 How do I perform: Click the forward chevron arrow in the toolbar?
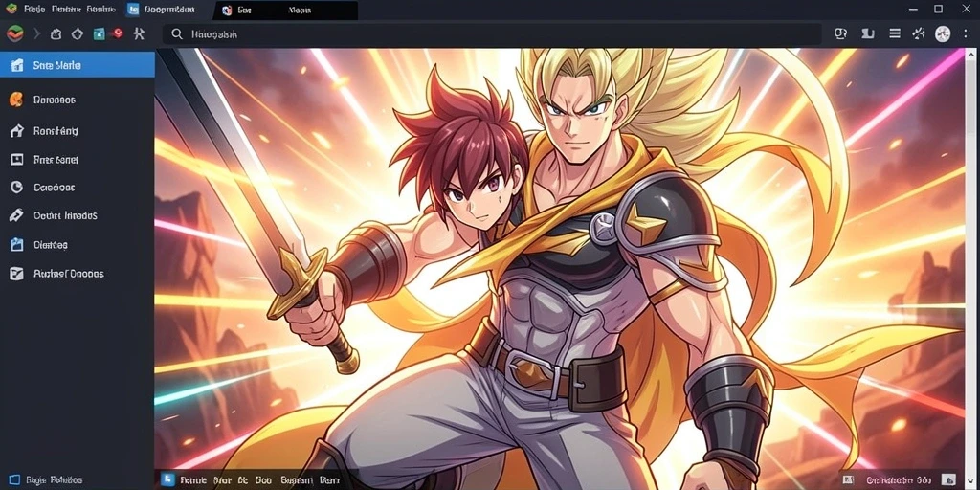tap(36, 33)
